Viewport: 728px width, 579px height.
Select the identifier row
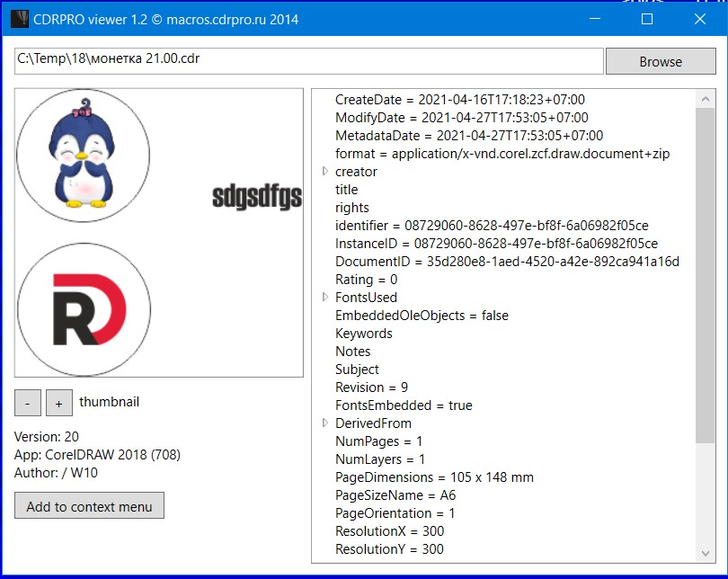coord(492,226)
